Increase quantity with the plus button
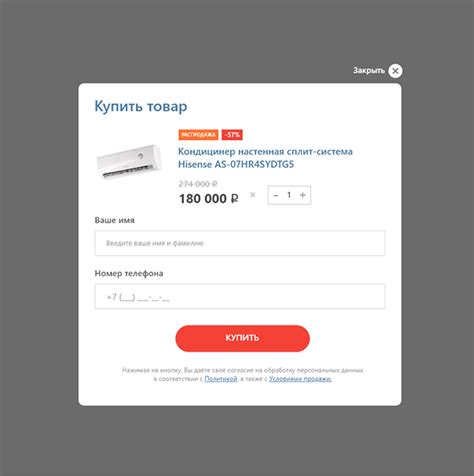This screenshot has width=474, height=476. pos(303,195)
